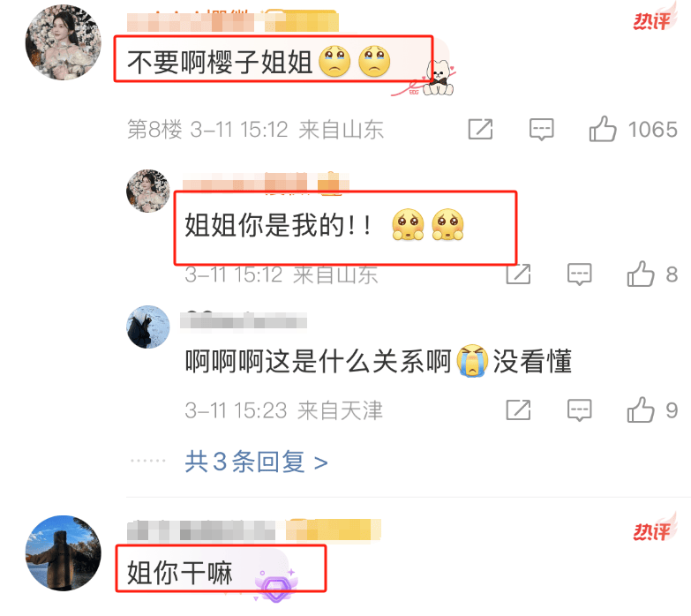Expand 共3条回复 thread

tap(257, 462)
